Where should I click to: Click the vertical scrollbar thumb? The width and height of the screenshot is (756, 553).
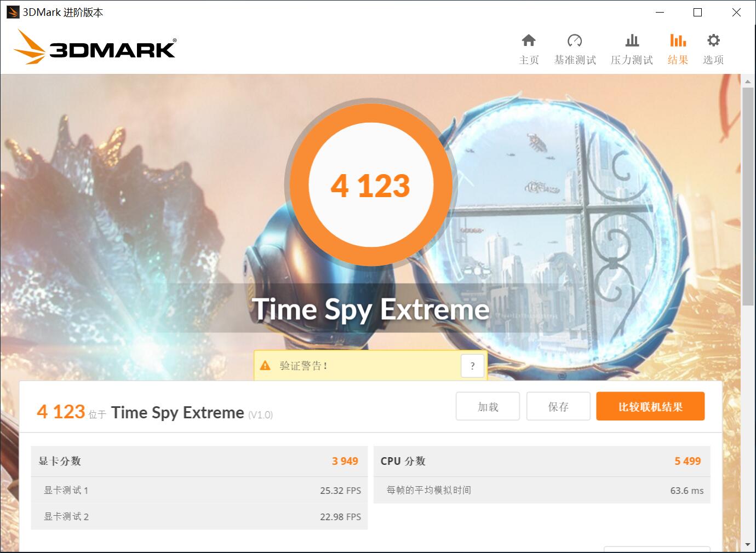(748, 196)
